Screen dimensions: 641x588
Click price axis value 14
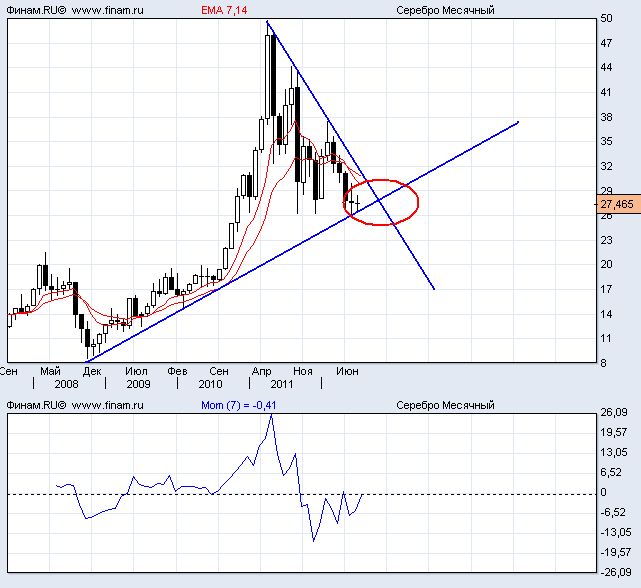pos(606,314)
